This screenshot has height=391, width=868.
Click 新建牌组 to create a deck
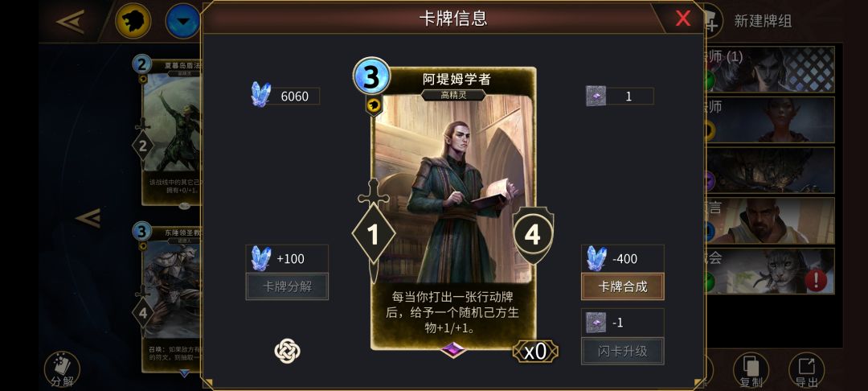762,21
